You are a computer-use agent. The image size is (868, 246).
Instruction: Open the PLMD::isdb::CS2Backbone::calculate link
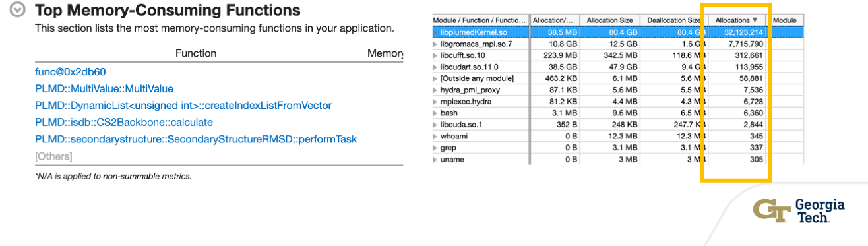click(124, 123)
